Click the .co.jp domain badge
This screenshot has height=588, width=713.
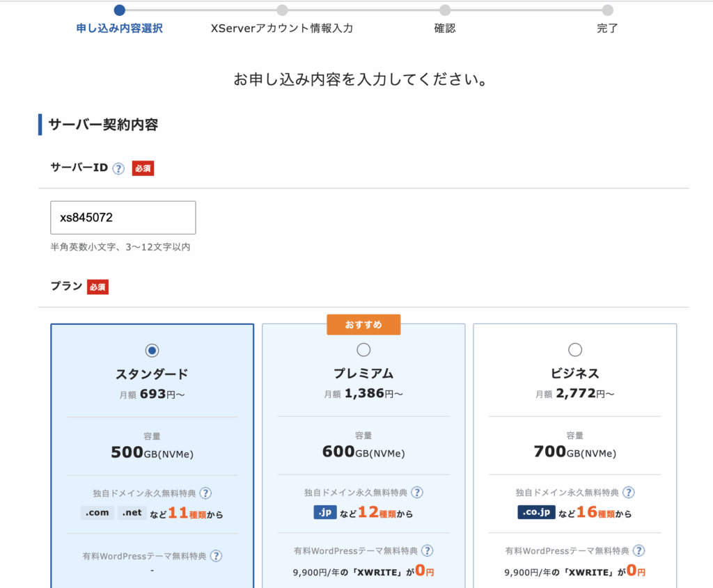(535, 513)
